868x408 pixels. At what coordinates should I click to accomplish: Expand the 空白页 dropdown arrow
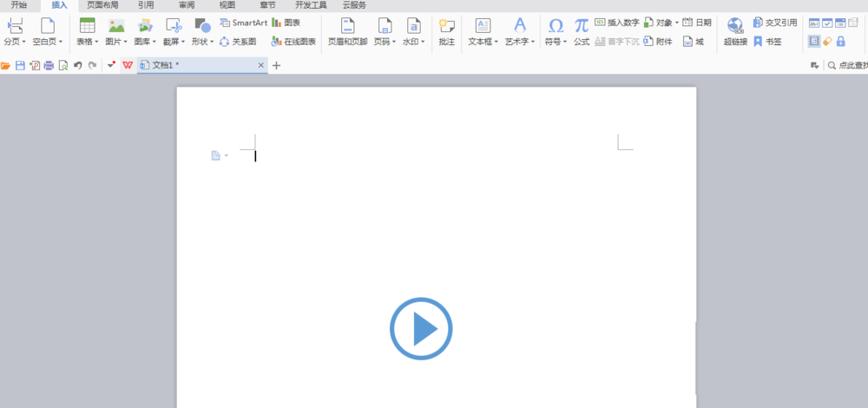point(61,42)
